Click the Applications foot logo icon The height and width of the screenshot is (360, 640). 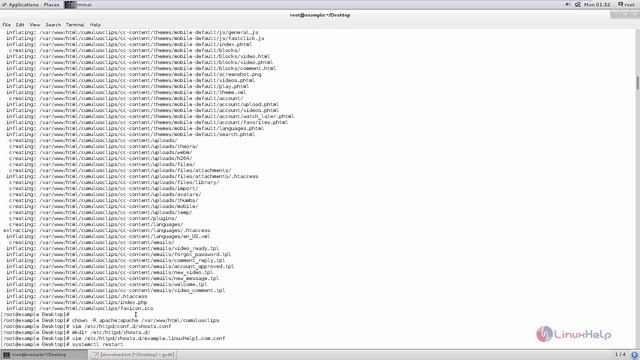coord(4,5)
